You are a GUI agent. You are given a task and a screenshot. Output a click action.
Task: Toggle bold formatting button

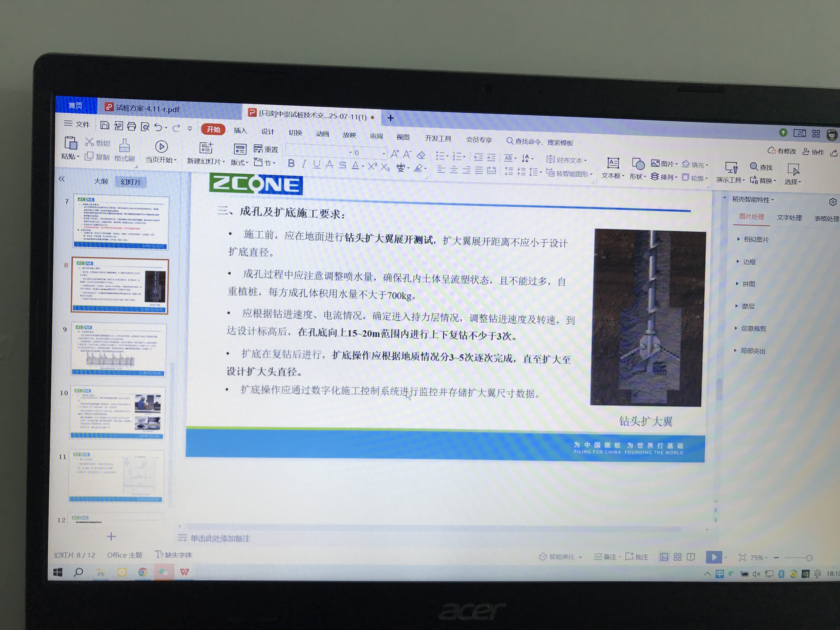click(291, 164)
